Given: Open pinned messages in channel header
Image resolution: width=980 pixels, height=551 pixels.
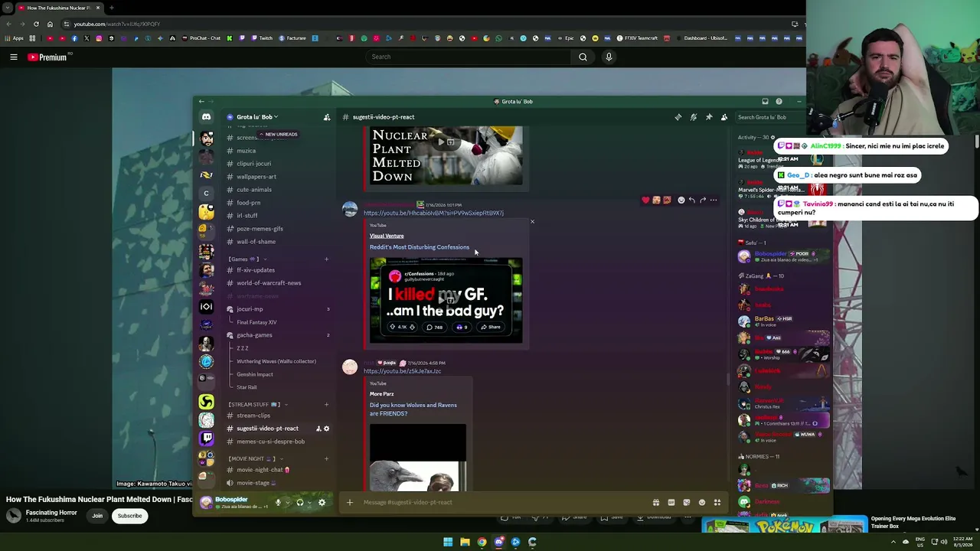Looking at the screenshot, I should point(709,117).
